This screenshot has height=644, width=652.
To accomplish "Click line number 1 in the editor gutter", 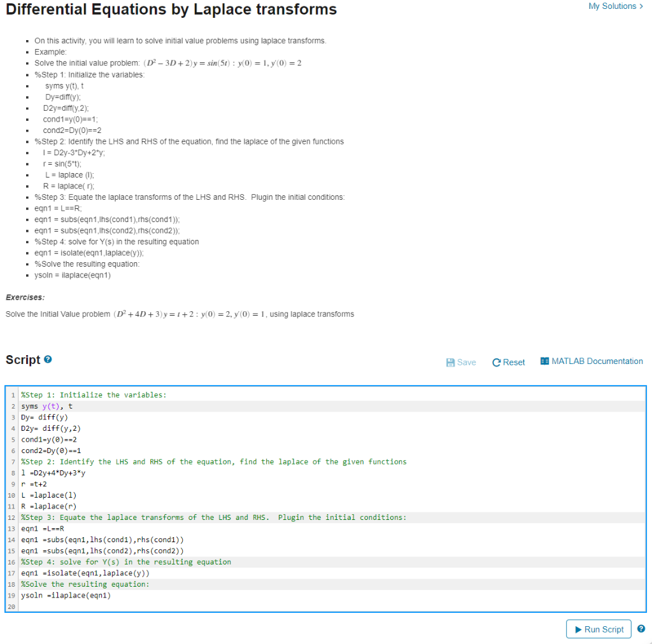I will [x=13, y=395].
